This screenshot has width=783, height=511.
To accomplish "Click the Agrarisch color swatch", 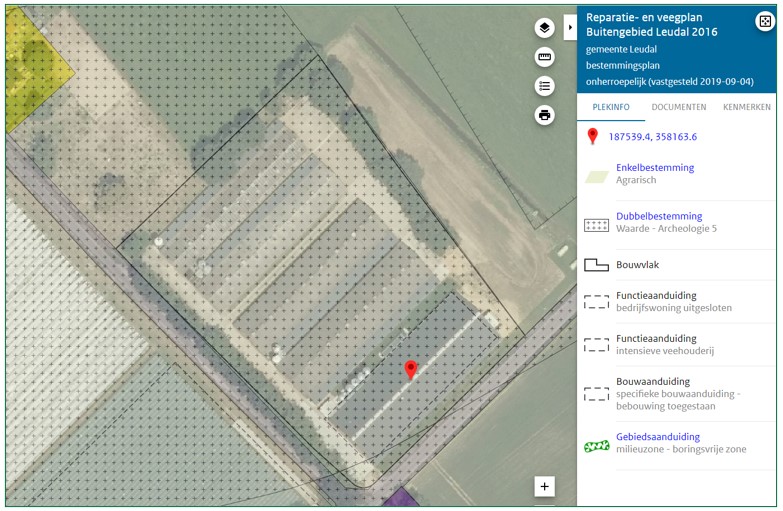I will point(596,177).
